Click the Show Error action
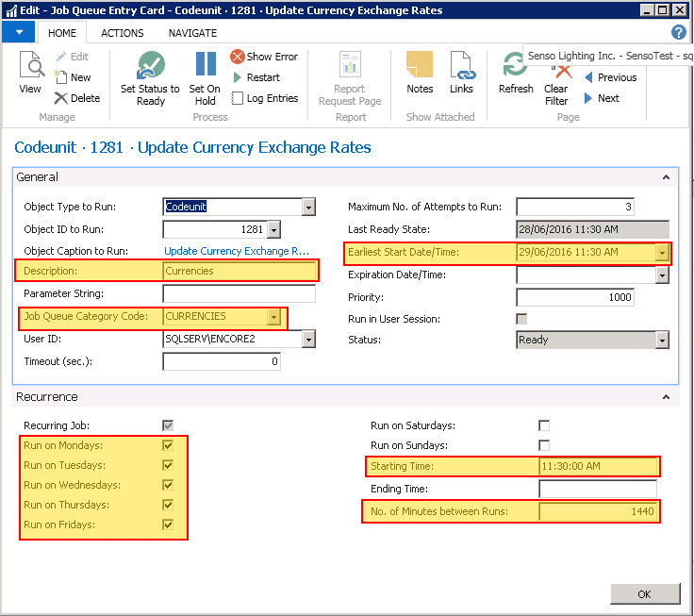The width and height of the screenshot is (694, 616). click(264, 57)
